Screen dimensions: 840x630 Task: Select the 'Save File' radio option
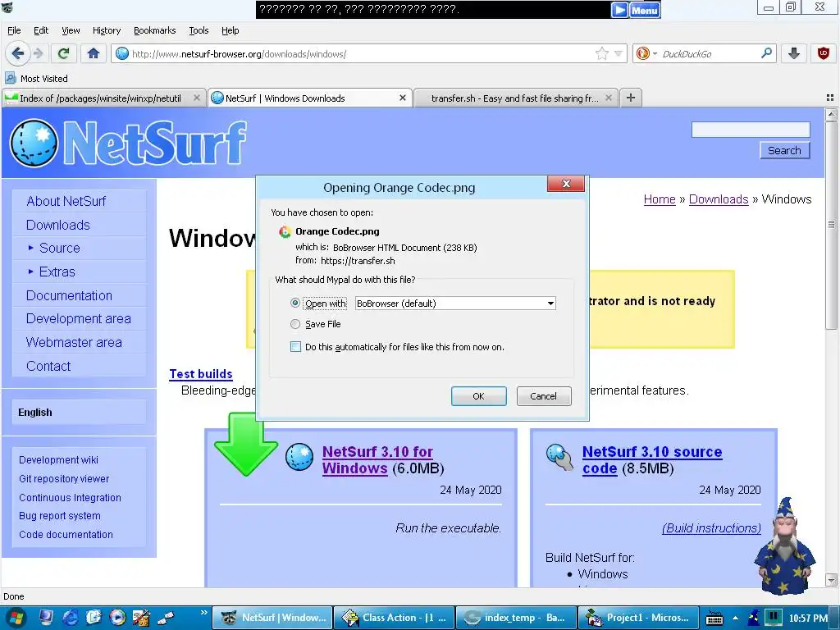tap(294, 323)
